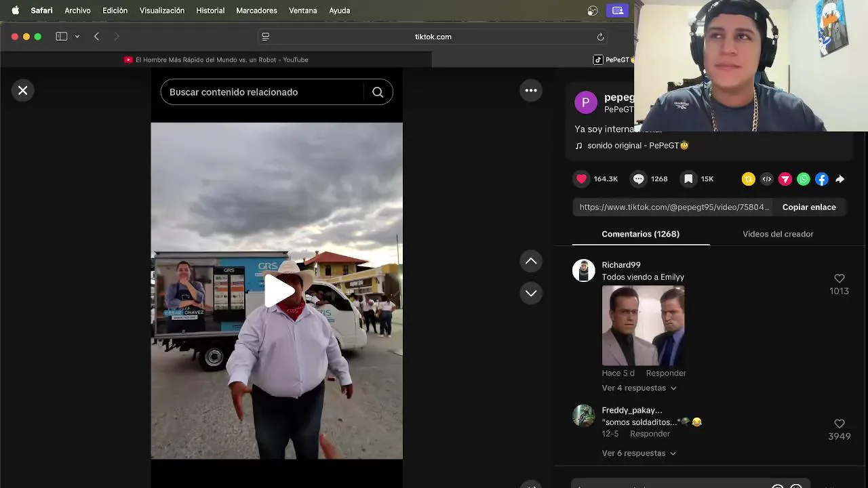Open image in Richard99's comment
Viewport: 868px width, 488px height.
643,326
